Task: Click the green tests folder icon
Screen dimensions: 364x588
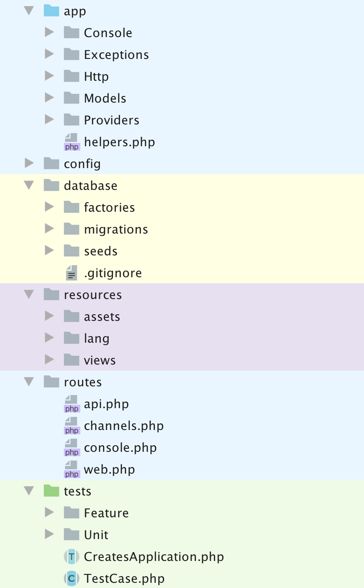Action: click(x=52, y=491)
